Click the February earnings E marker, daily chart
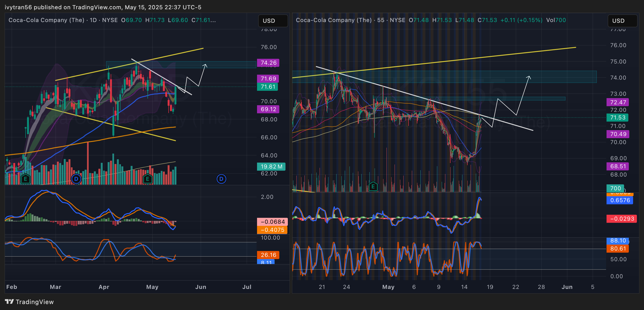 pyautogui.click(x=26, y=179)
